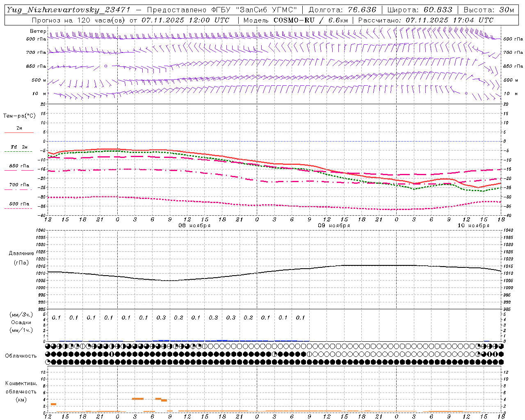Click the model label COSMO-RU / 6.6км
This screenshot has height=420, width=525.
click(x=311, y=20)
